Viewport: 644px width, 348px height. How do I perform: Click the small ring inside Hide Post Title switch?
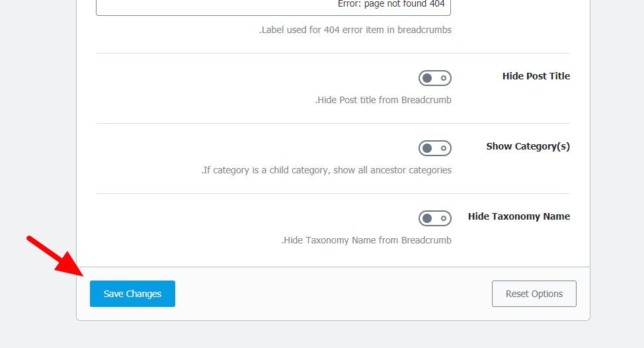tap(444, 78)
